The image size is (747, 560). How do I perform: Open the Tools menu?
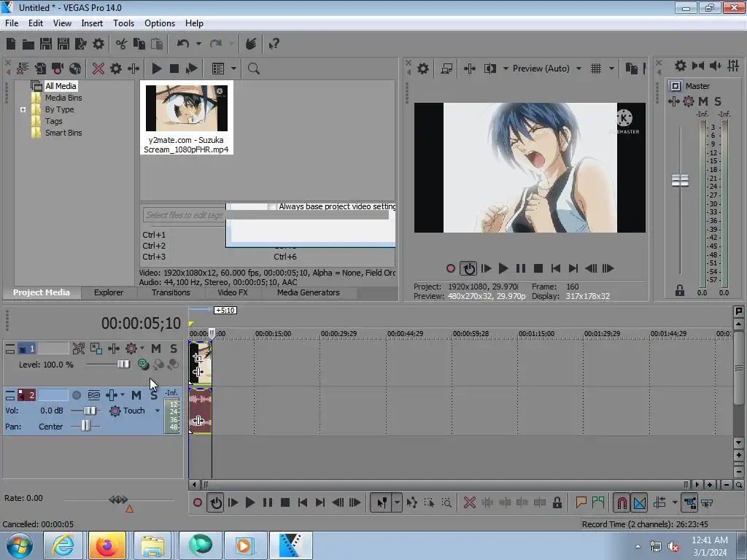pyautogui.click(x=123, y=23)
